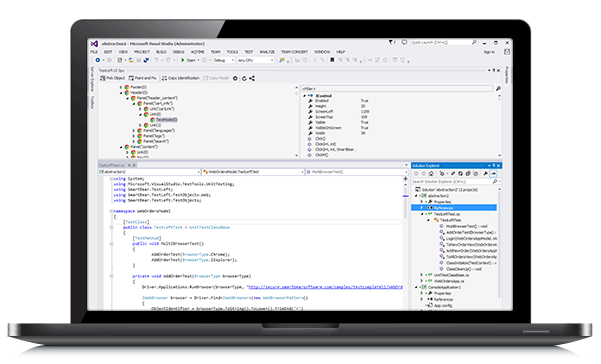The width and height of the screenshot is (601, 364).
Task: Collapse the IControl property group
Action: pyautogui.click(x=305, y=96)
